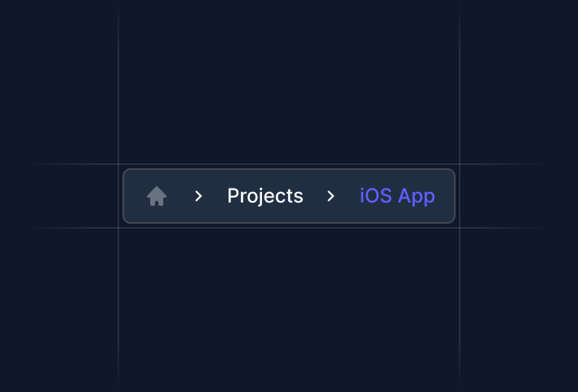The height and width of the screenshot is (392, 578).
Task: Click the home icon in breadcrumb
Action: tap(157, 196)
